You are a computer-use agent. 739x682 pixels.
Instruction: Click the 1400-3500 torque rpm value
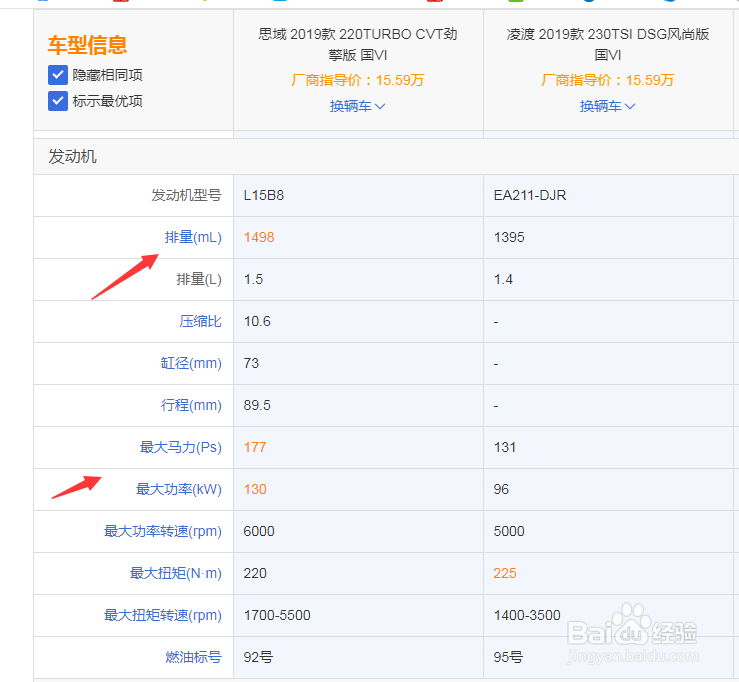pos(527,615)
